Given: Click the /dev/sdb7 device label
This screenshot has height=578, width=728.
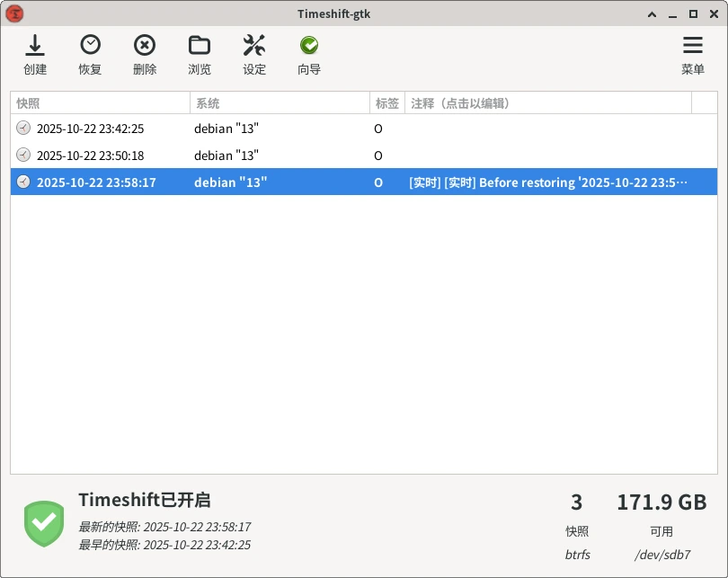Looking at the screenshot, I should [x=661, y=556].
